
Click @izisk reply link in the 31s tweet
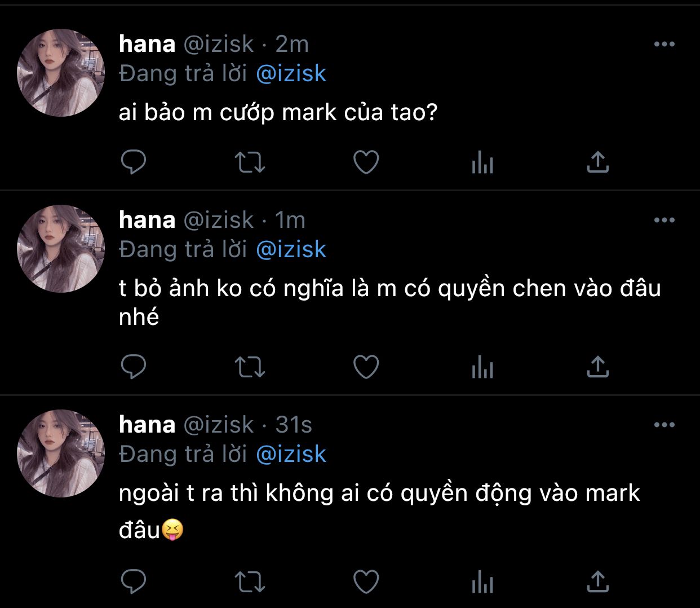point(291,455)
